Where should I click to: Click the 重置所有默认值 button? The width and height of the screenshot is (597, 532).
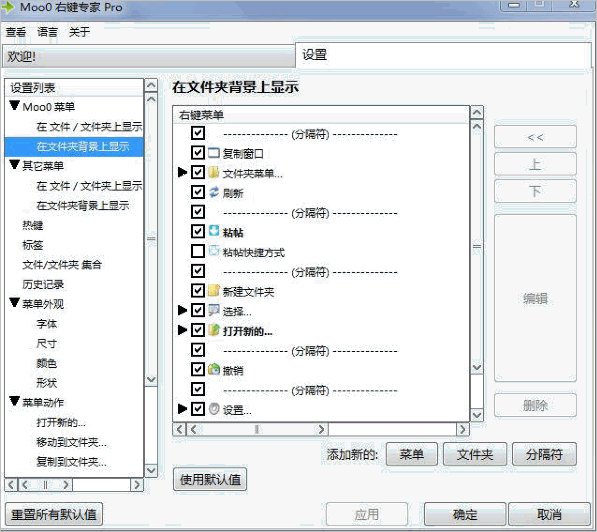54,514
